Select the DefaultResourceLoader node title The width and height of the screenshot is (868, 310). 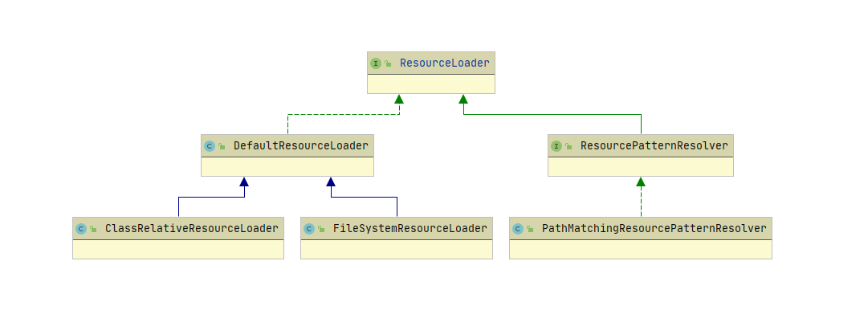(x=300, y=146)
